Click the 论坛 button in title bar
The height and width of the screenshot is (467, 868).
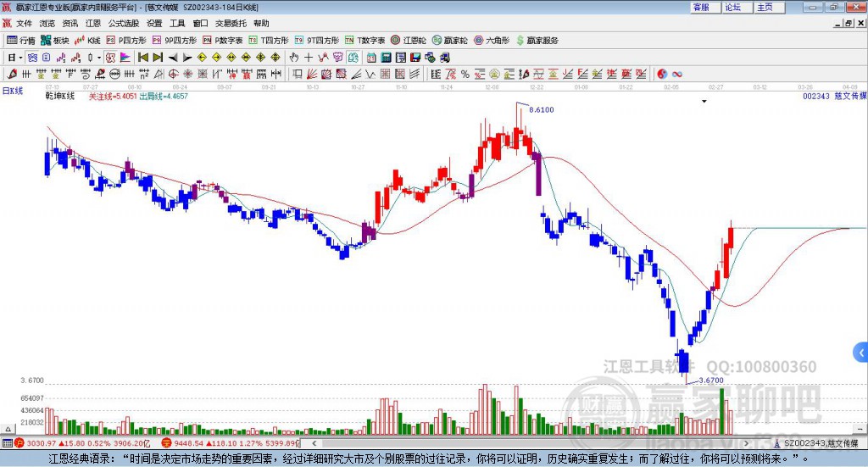737,7
